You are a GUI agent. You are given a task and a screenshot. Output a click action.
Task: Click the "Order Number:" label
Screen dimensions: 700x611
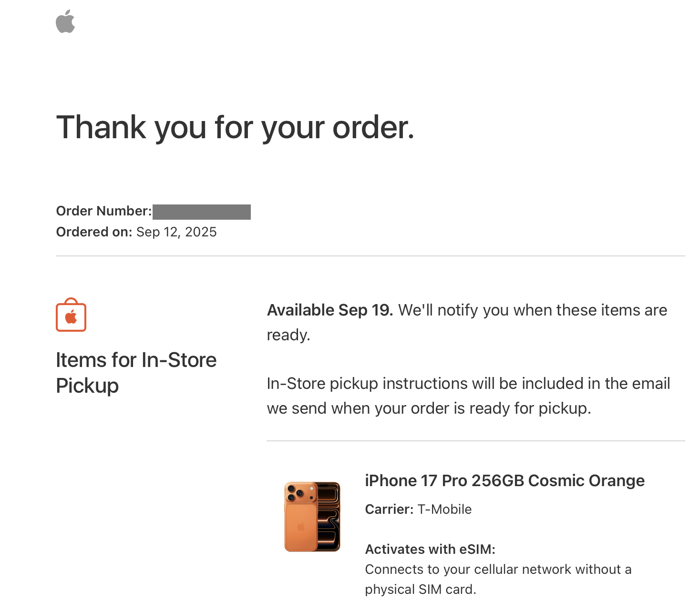(x=104, y=211)
